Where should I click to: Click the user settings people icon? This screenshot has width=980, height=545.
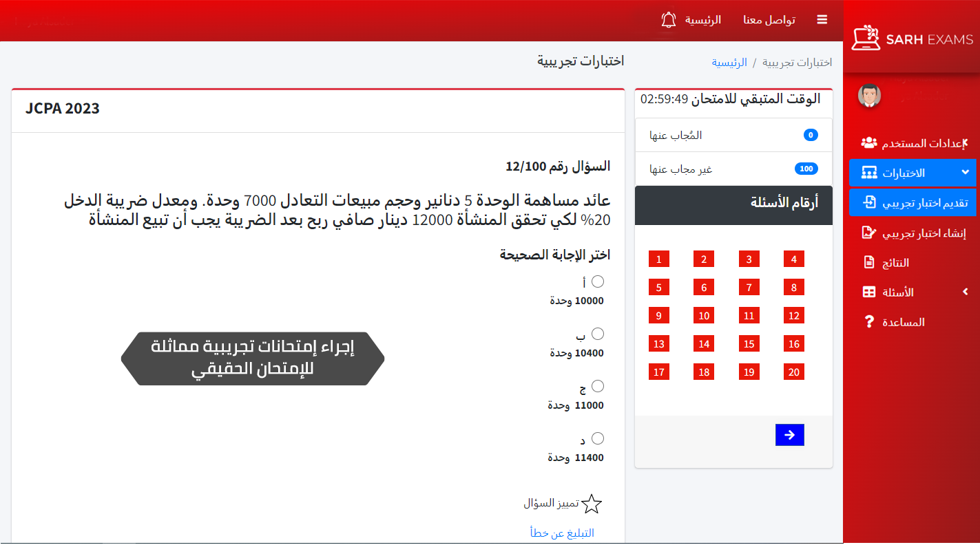[x=869, y=143]
